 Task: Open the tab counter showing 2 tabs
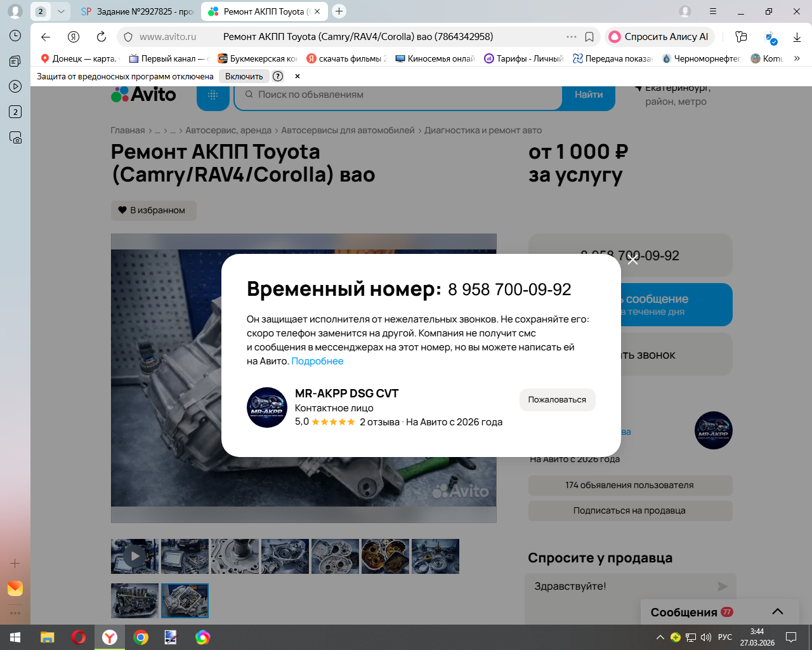coord(41,11)
